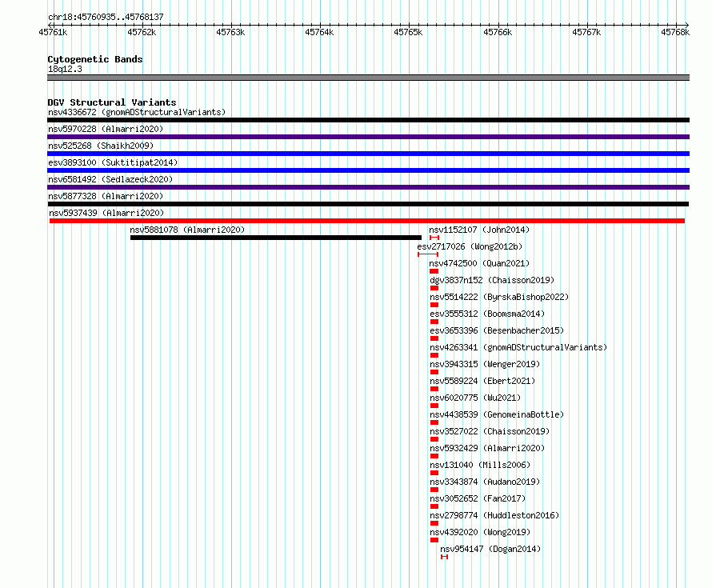Open the nsv525268 (Shaikh2009) variant
Viewport: 712px width, 588px height.
click(x=101, y=146)
